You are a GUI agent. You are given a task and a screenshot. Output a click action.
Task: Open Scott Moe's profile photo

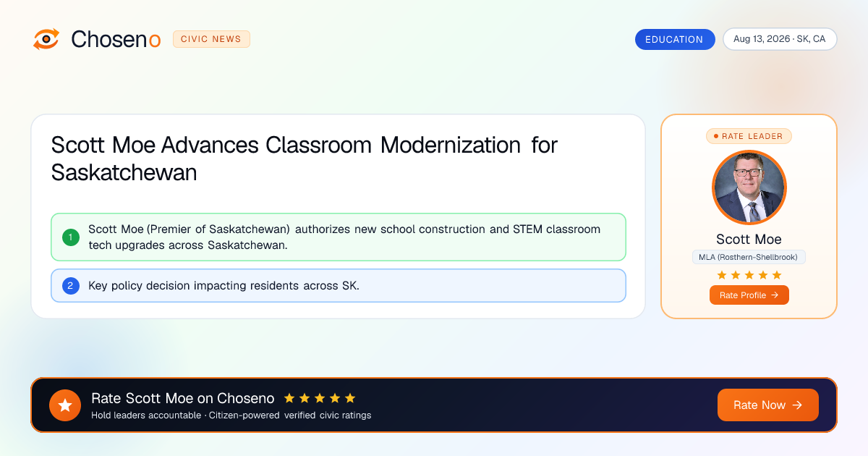click(749, 187)
